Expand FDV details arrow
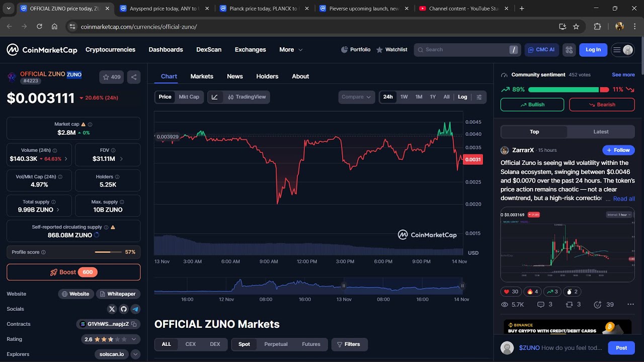644x362 pixels. (121, 159)
